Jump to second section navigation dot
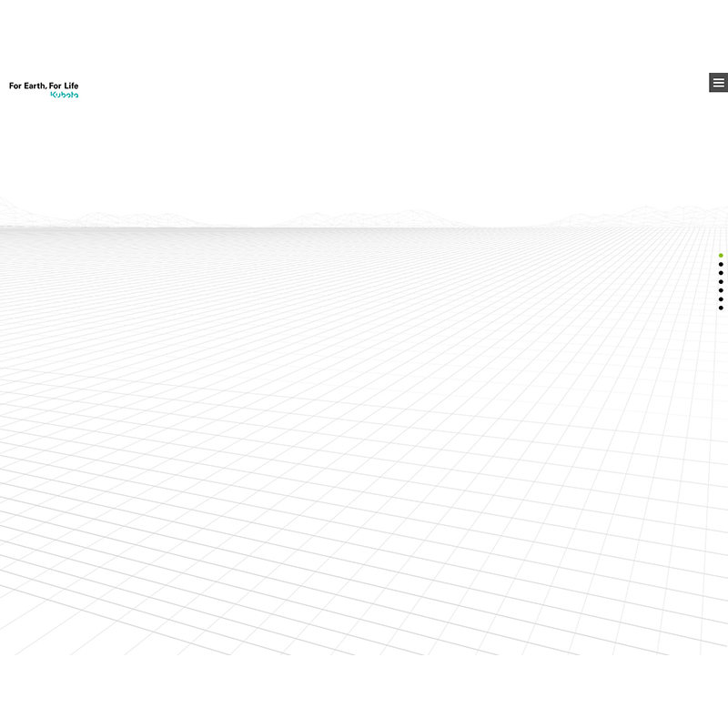Image resolution: width=728 pixels, height=728 pixels. [721, 264]
